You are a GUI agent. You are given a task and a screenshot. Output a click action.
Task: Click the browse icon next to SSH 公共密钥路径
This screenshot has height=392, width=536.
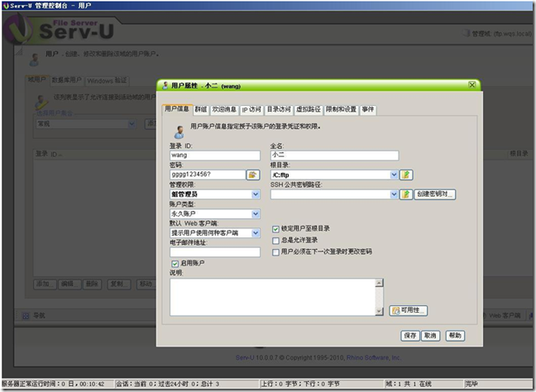click(x=406, y=194)
